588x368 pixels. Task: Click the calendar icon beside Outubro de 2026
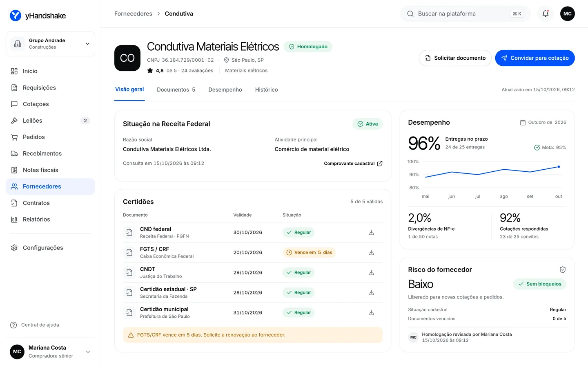pyautogui.click(x=523, y=123)
